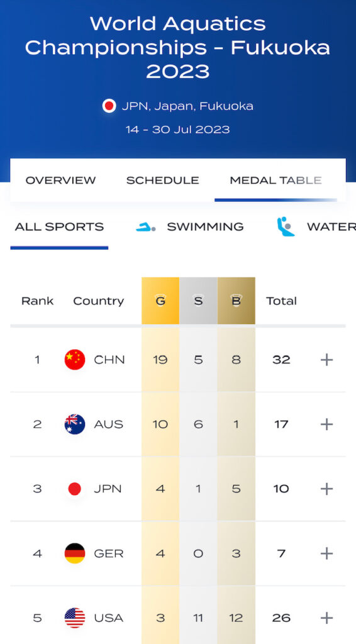
Task: Expand the AUS medal details
Action: pos(326,425)
